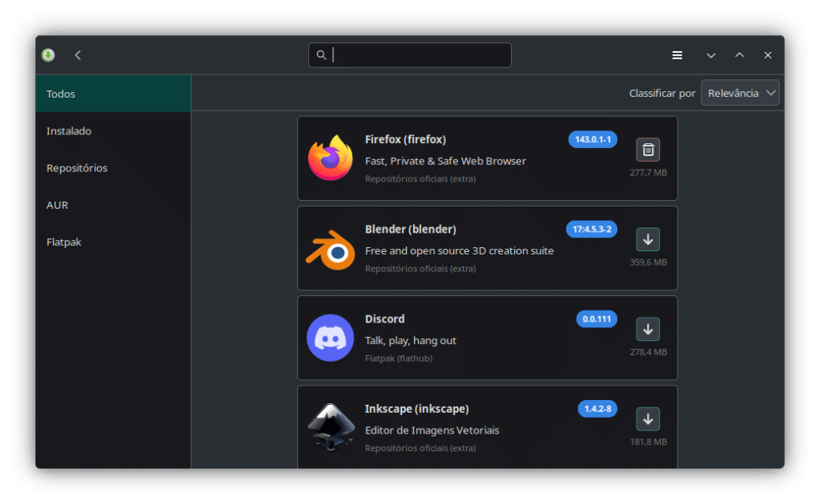Screen dimensions: 820x504
Task: Remove Firefox with the trash button
Action: click(x=647, y=150)
